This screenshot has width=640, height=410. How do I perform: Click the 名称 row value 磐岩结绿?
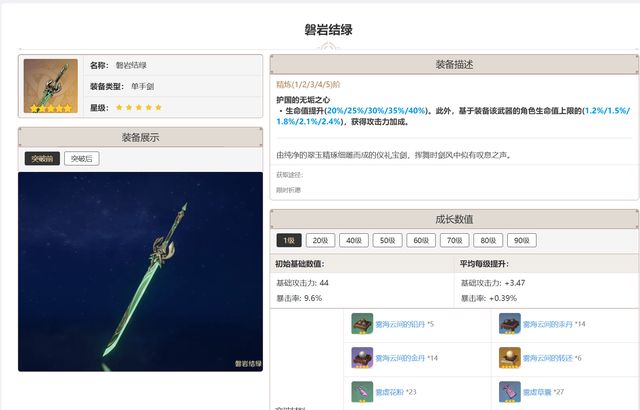coord(131,65)
